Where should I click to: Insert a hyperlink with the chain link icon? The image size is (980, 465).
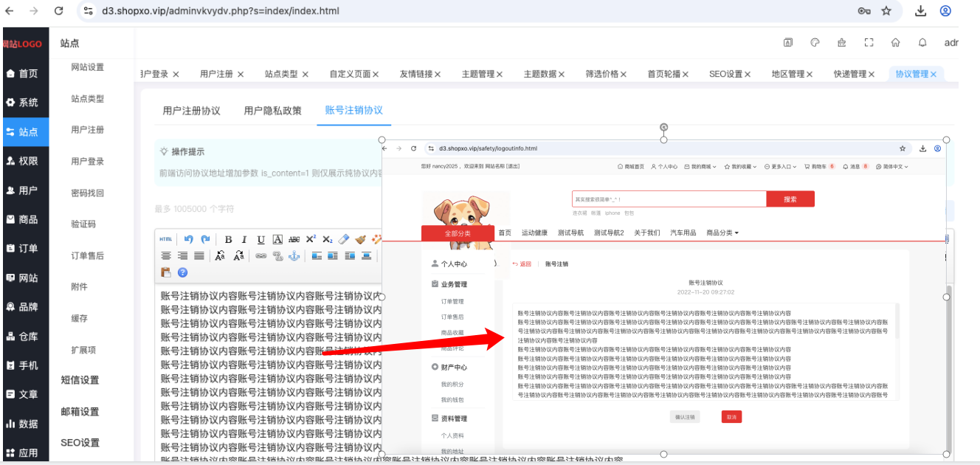(260, 255)
